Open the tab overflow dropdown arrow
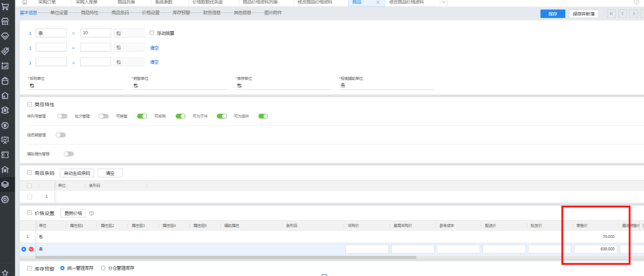The image size is (644, 276). pos(444,3)
